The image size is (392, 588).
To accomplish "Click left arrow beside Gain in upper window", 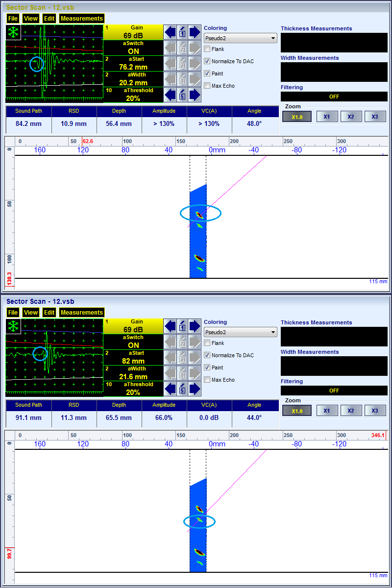I will (x=170, y=32).
